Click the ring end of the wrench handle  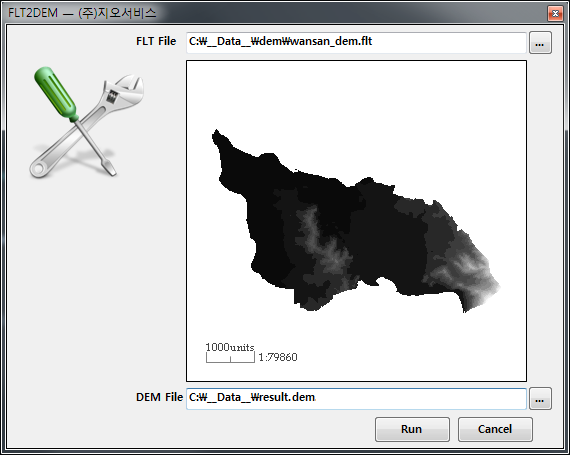tap(38, 169)
